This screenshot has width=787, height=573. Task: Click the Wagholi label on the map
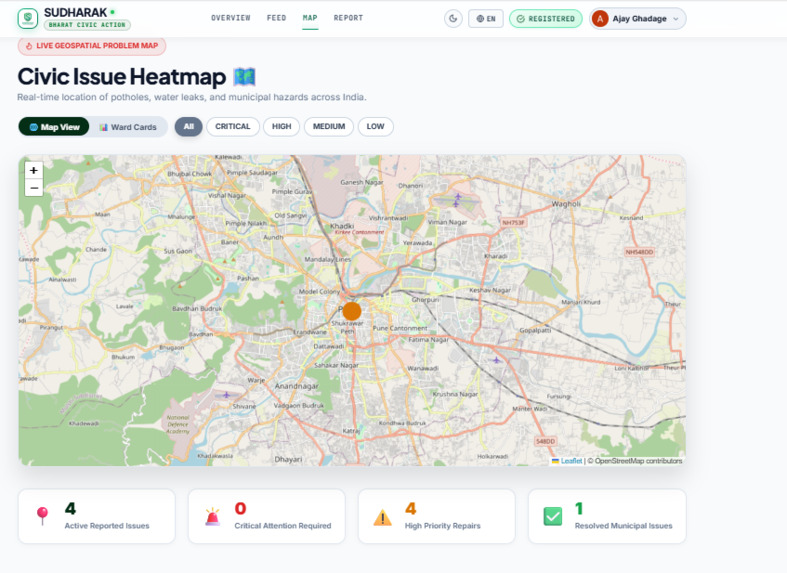566,204
